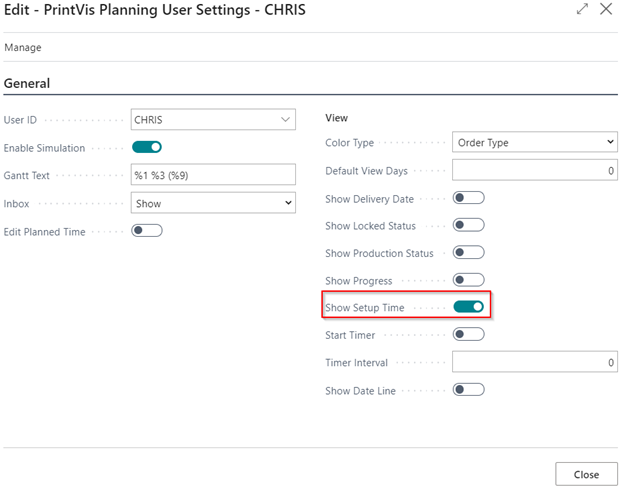This screenshot has height=493, width=624.
Task: Open the Color Type dropdown
Action: click(x=534, y=142)
